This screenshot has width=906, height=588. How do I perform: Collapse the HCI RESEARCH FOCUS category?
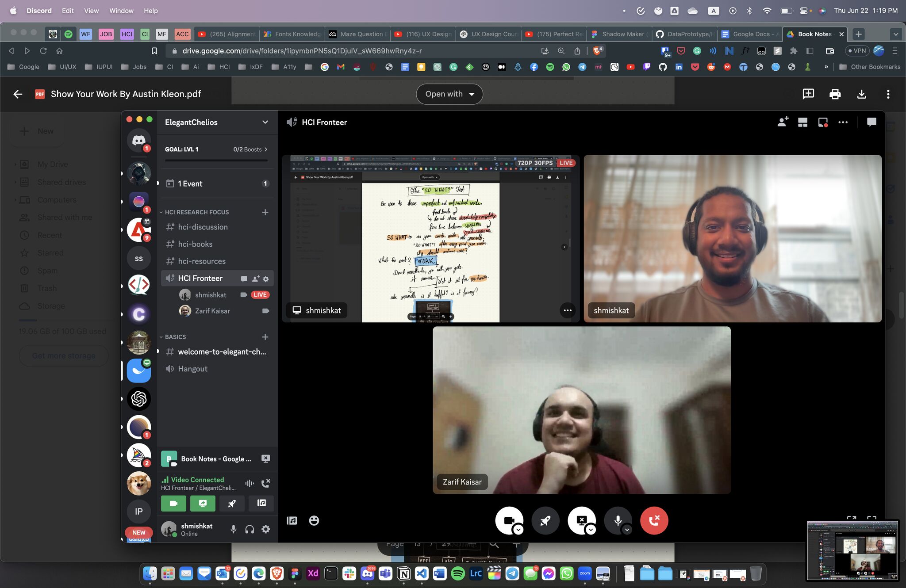pos(196,212)
